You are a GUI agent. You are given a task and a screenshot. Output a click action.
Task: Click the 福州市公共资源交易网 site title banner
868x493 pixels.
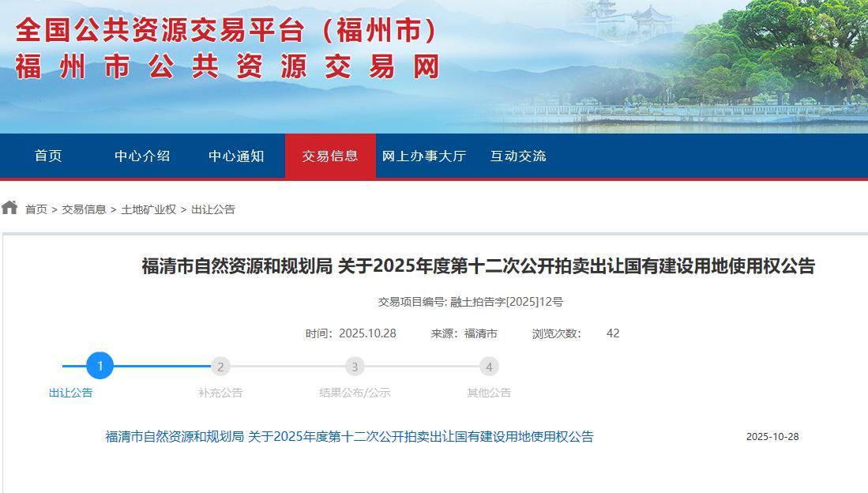(227, 68)
